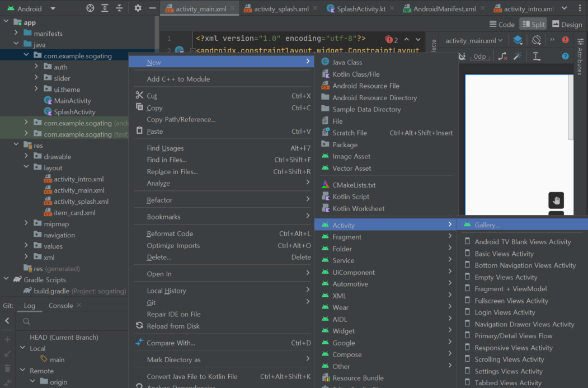Expand the drawable folder
The image size is (588, 388).
pyautogui.click(x=26, y=156)
